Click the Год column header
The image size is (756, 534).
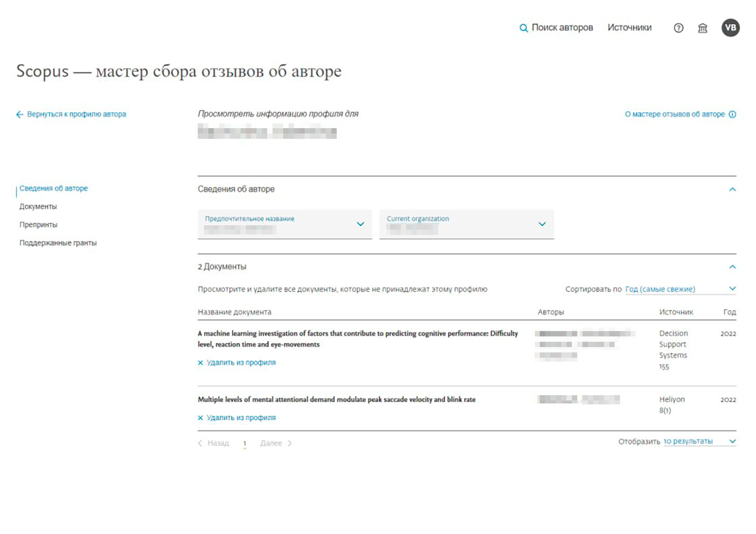(x=729, y=312)
